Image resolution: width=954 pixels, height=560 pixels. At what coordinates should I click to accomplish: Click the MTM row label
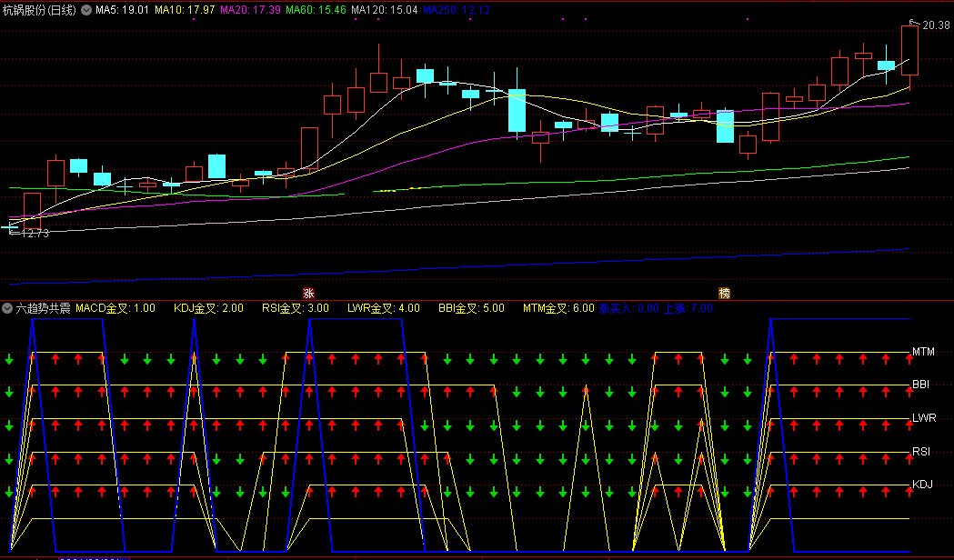click(x=923, y=352)
